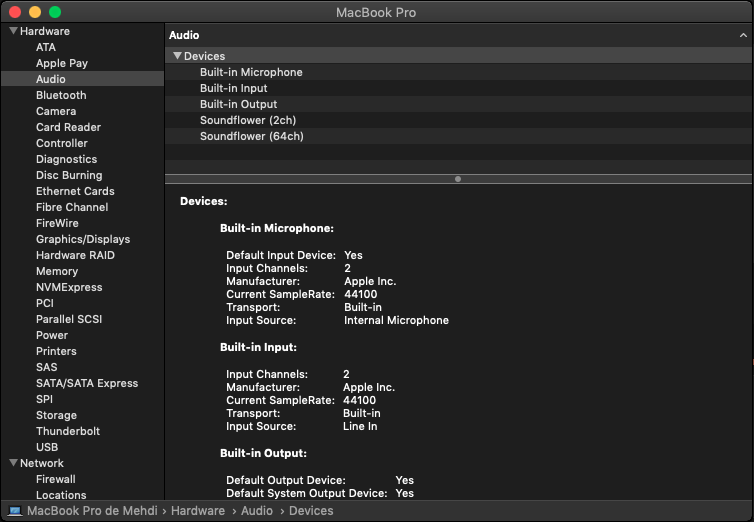The width and height of the screenshot is (754, 522).
Task: Click MacBook Pro de Mehdi in path bar
Action: click(92, 510)
